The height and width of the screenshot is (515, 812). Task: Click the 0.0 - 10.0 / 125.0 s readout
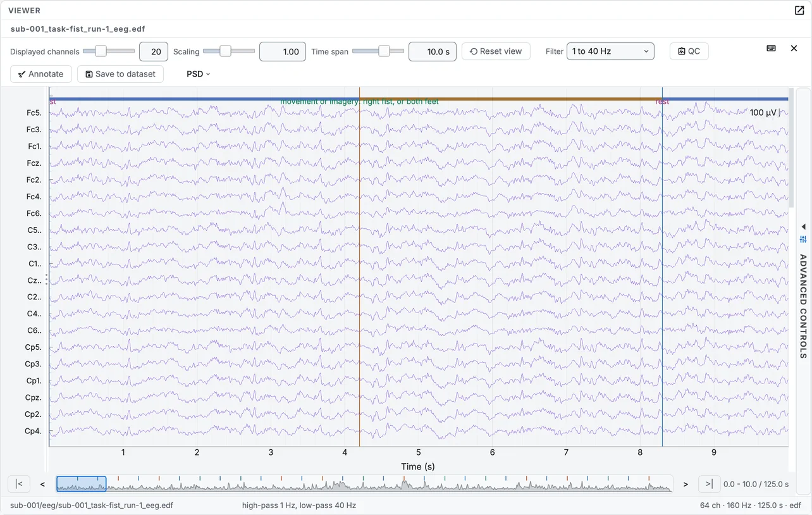tap(756, 484)
